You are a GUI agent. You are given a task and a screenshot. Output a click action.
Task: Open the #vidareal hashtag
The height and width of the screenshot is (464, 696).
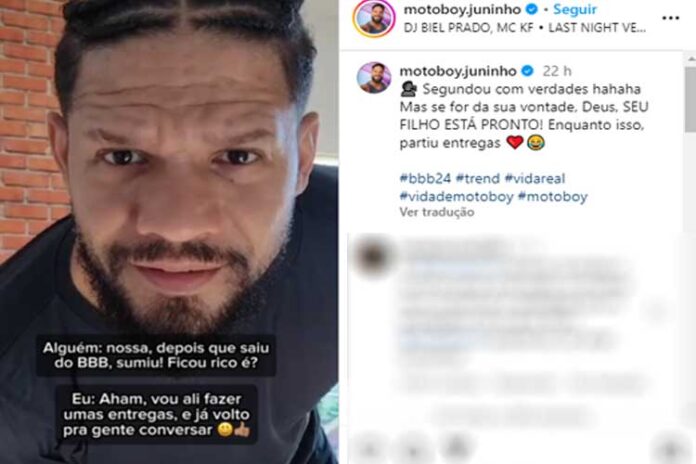pos(535,178)
